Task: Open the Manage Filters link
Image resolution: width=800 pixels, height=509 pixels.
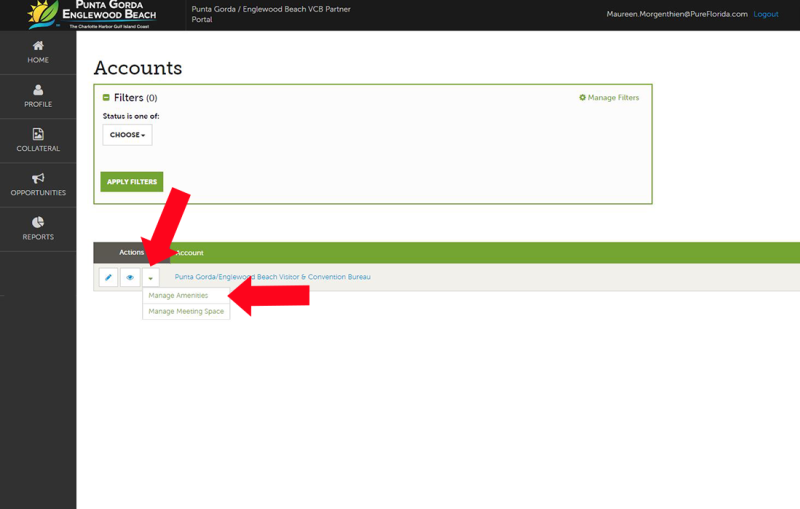Action: [609, 97]
